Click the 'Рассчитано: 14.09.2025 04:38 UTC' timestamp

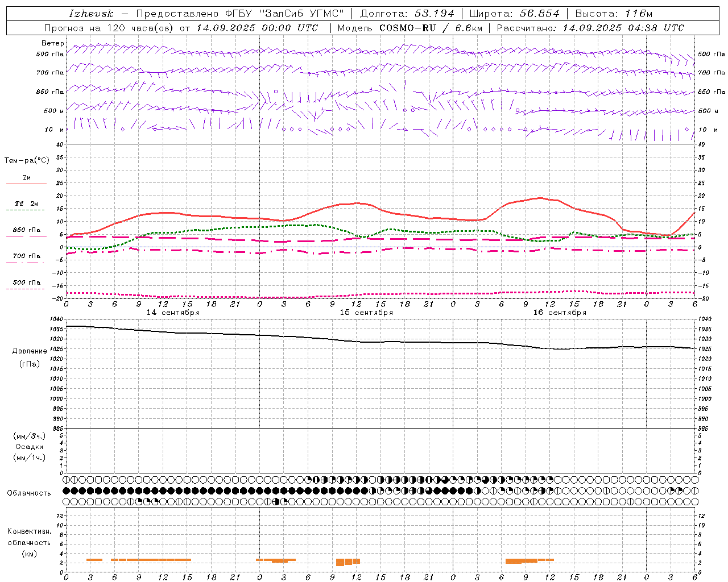pos(590,28)
